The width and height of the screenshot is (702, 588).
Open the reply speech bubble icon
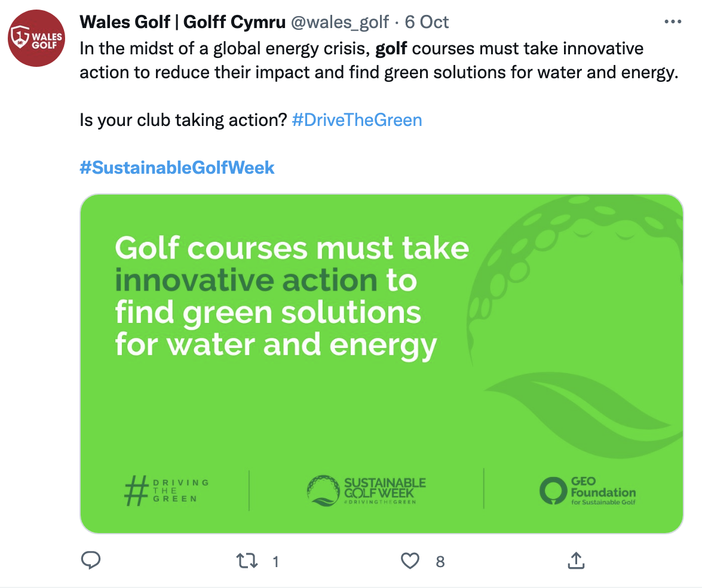pyautogui.click(x=90, y=561)
